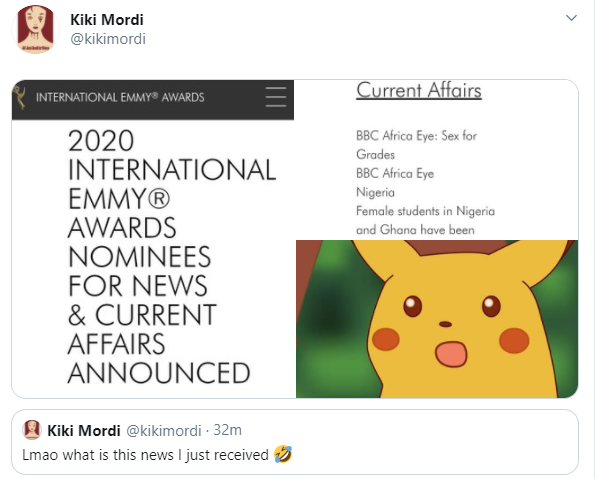Open the tweet options chevron menu

click(571, 18)
